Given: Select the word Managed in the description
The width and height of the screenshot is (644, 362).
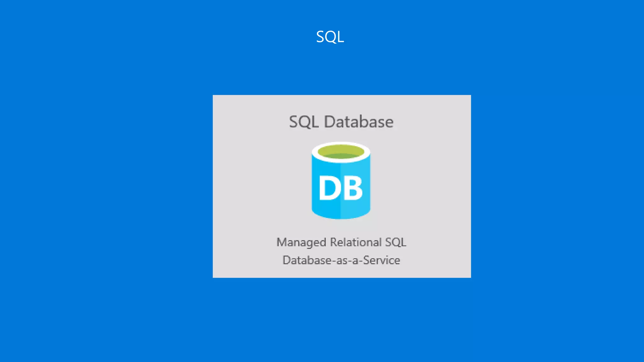Looking at the screenshot, I should point(301,243).
